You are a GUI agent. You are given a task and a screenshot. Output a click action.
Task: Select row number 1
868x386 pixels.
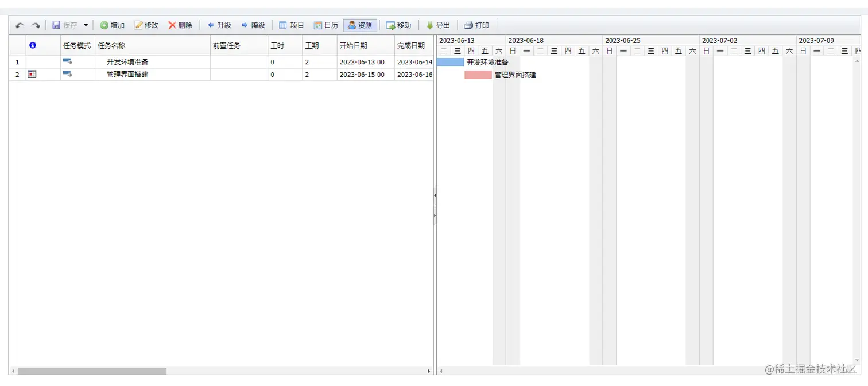click(x=17, y=62)
